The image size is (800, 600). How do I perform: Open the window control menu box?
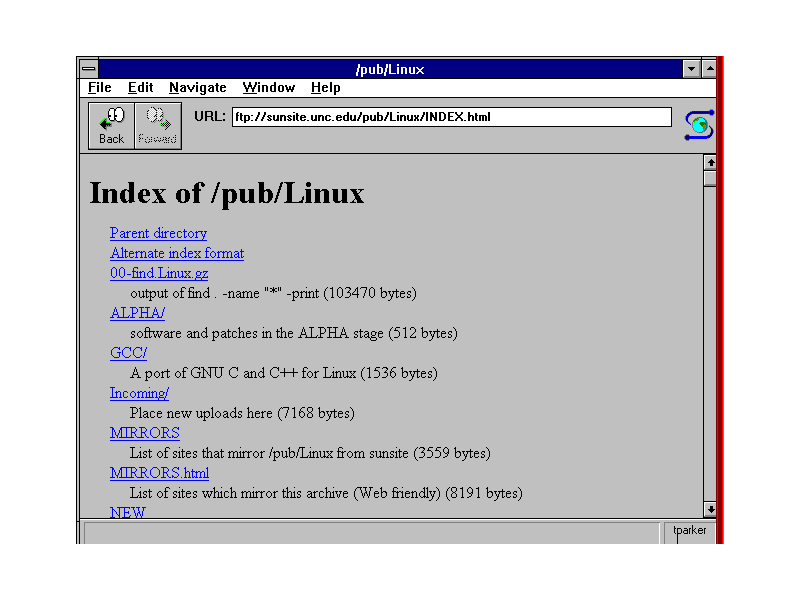tap(89, 69)
